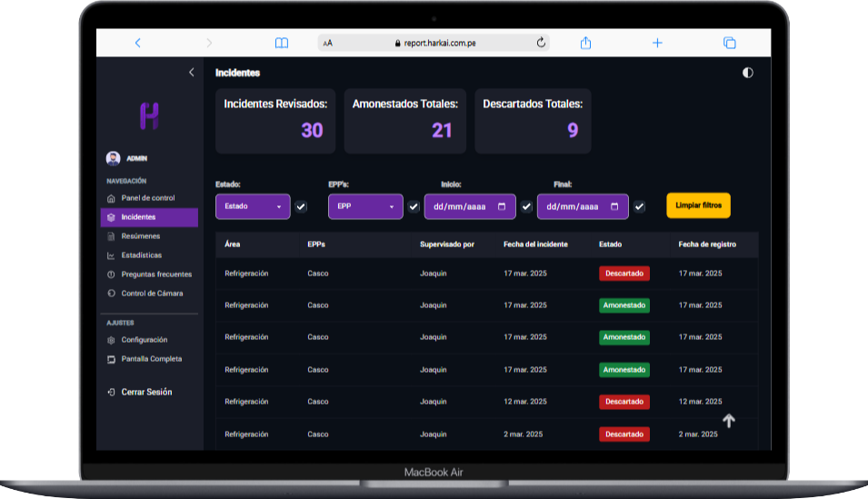Toggle dark/light theme contrast icon
The image size is (868, 499).
pyautogui.click(x=747, y=73)
